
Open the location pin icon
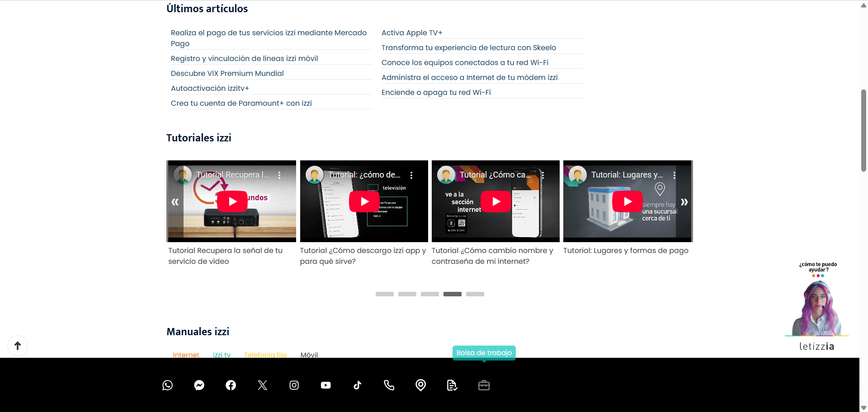[x=421, y=385]
